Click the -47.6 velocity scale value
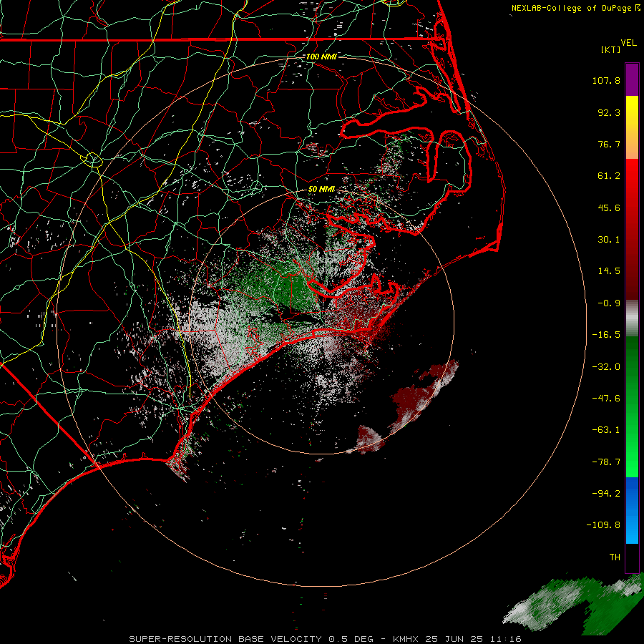This screenshot has width=644, height=644. pyautogui.click(x=606, y=399)
